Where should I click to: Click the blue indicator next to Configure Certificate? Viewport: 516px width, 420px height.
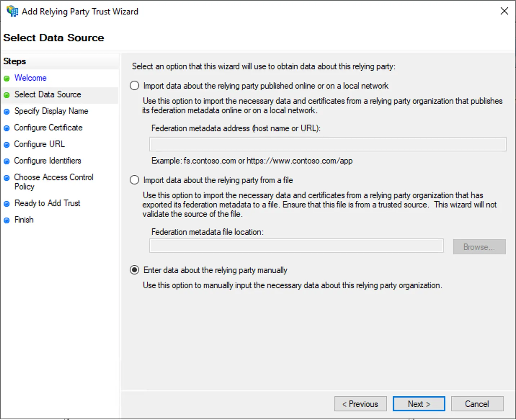coord(7,128)
